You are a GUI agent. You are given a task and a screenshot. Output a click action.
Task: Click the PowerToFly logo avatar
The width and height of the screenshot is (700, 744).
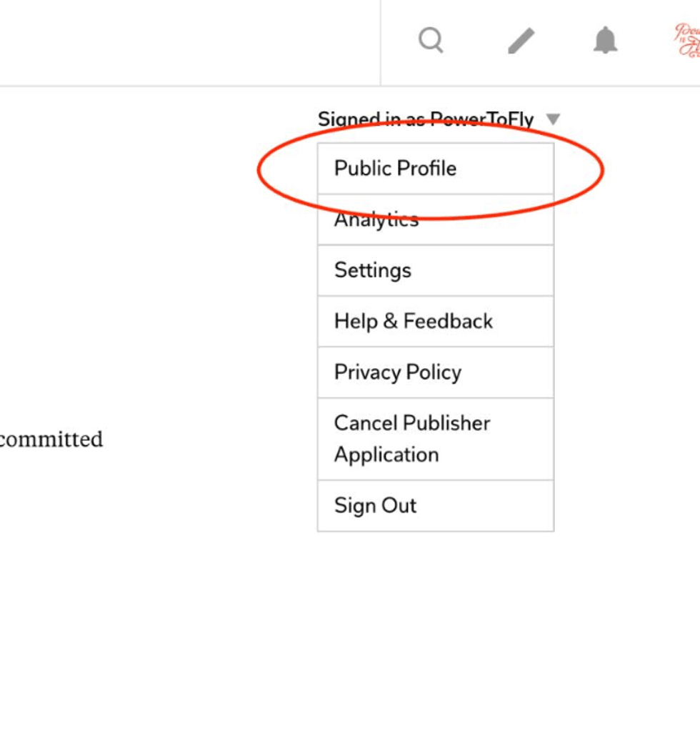[687, 40]
